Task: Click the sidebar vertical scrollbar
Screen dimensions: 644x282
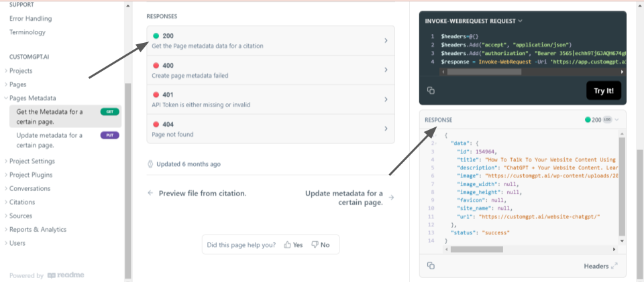Action: tap(127, 180)
